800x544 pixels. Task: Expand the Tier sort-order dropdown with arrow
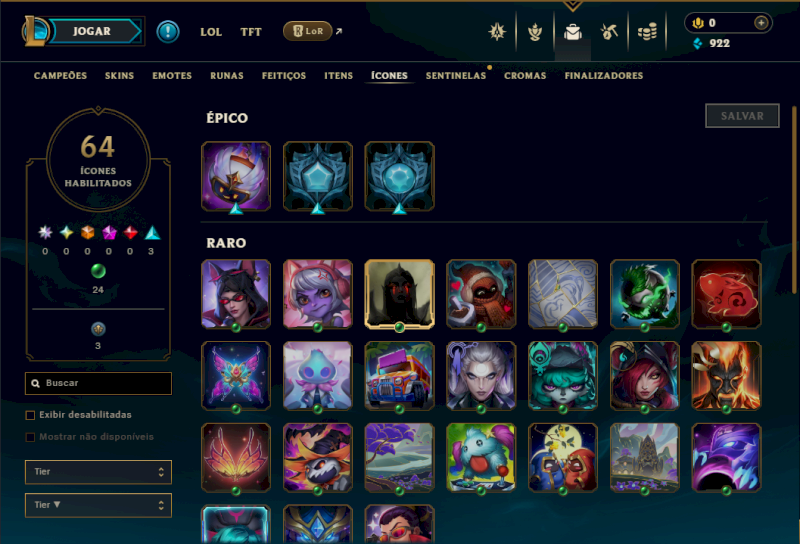(98, 505)
